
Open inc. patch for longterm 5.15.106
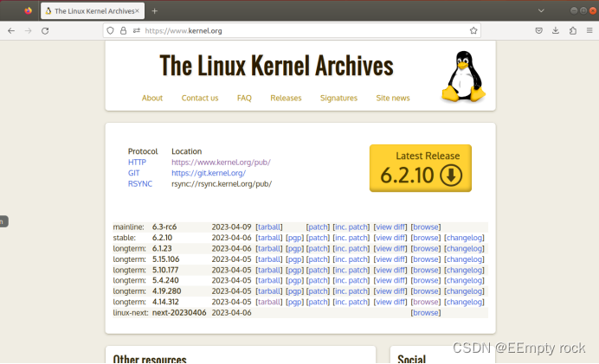(x=351, y=259)
